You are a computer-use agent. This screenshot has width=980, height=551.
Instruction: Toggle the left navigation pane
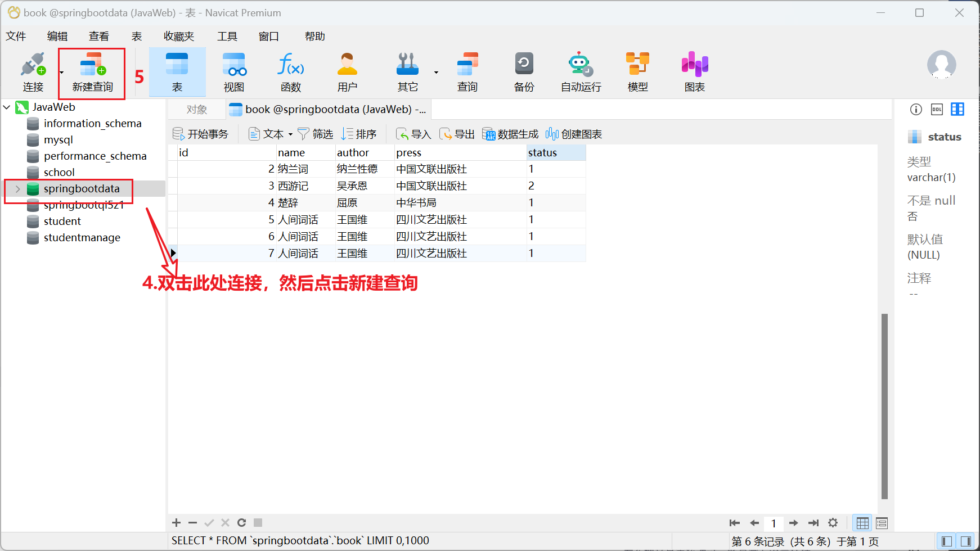click(x=946, y=541)
